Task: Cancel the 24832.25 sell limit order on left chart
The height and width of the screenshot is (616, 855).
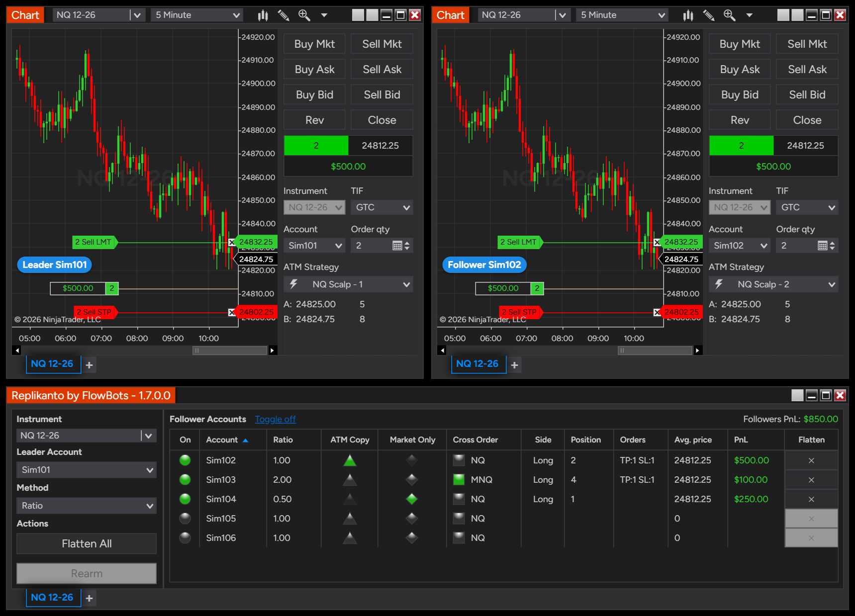Action: click(x=232, y=242)
